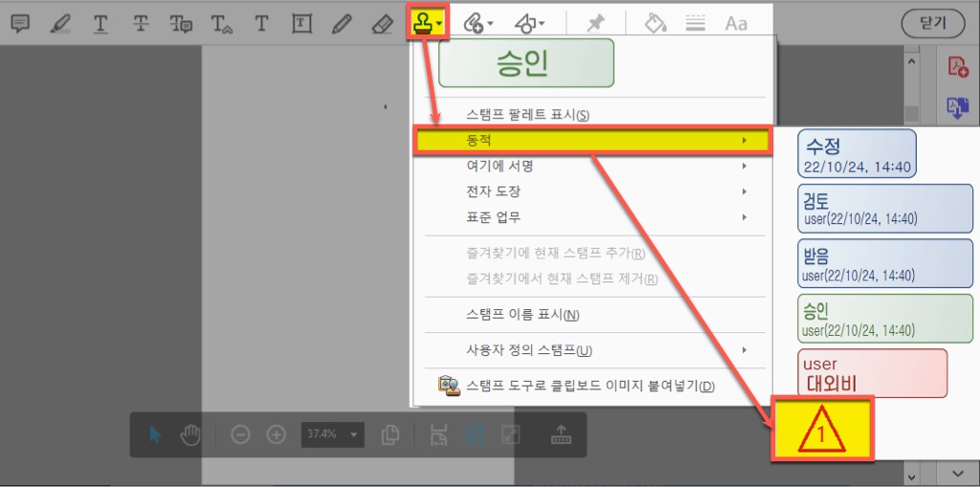
Task: Pick the 수정 dynamic stamp
Action: pyautogui.click(x=857, y=154)
